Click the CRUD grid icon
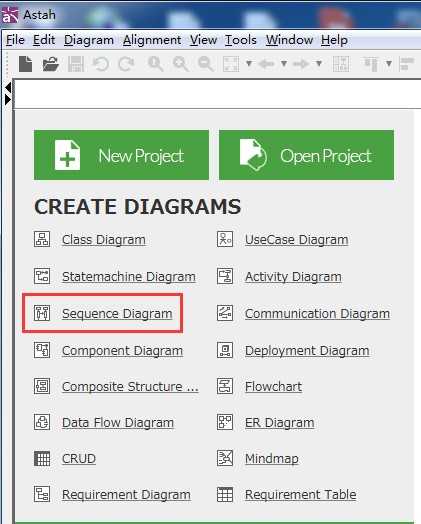Screen dimensions: 421x524 (42, 458)
